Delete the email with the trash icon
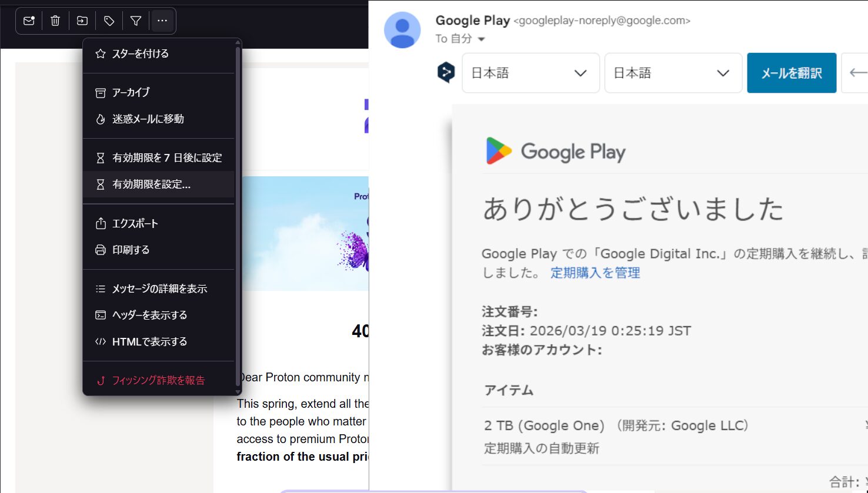Viewport: 868px width, 493px height. tap(55, 21)
